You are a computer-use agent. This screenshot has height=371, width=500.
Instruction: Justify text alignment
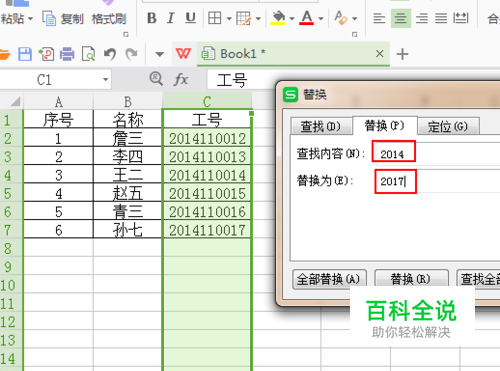pos(441,18)
